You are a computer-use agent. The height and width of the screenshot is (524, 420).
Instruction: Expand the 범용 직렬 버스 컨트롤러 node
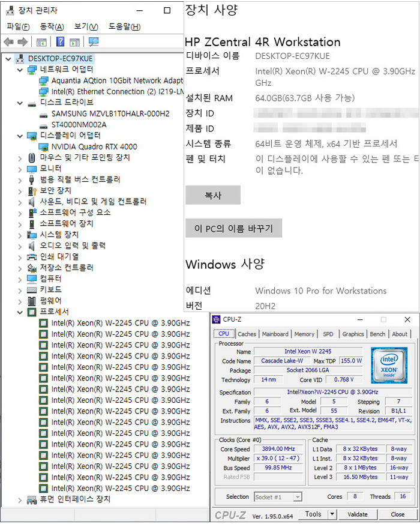20,181
